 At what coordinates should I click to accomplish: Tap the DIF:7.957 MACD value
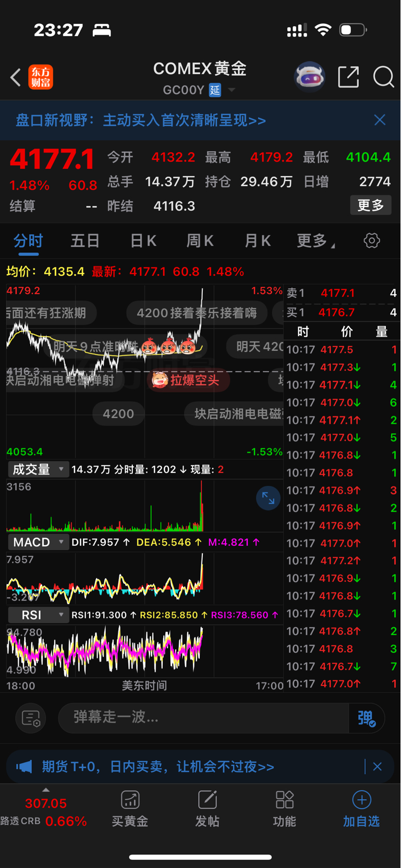[x=101, y=542]
